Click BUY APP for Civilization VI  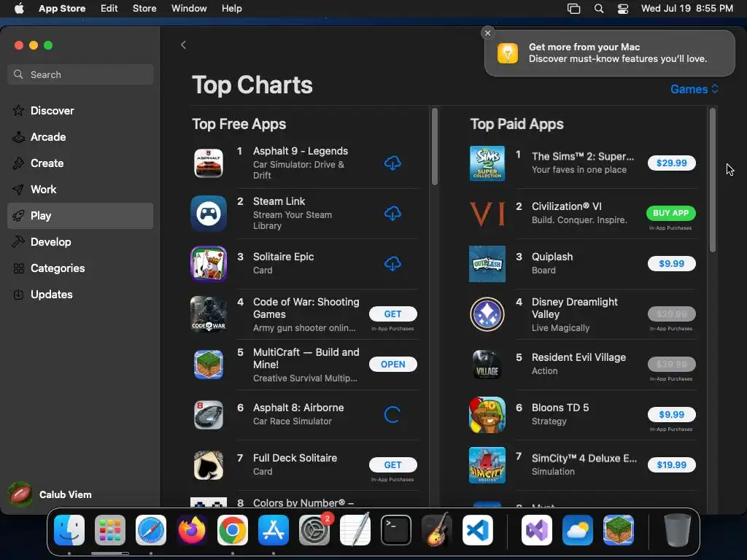(x=671, y=214)
